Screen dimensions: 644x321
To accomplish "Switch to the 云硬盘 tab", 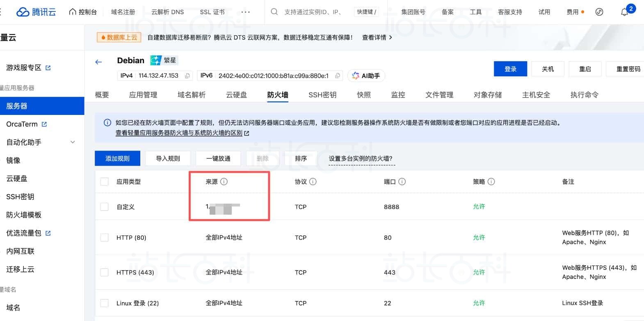I will [237, 95].
